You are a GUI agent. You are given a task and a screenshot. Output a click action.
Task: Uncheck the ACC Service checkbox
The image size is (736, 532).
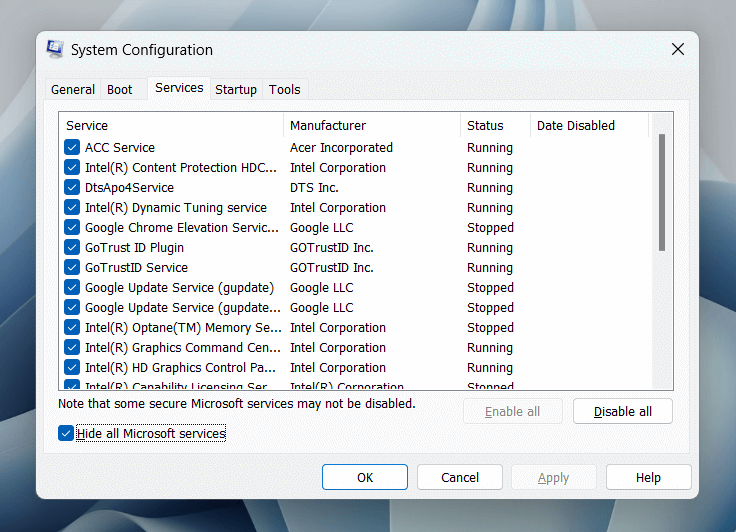pos(72,148)
